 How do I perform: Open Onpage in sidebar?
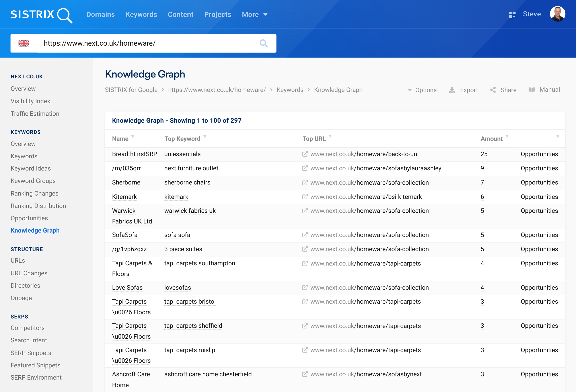21,298
